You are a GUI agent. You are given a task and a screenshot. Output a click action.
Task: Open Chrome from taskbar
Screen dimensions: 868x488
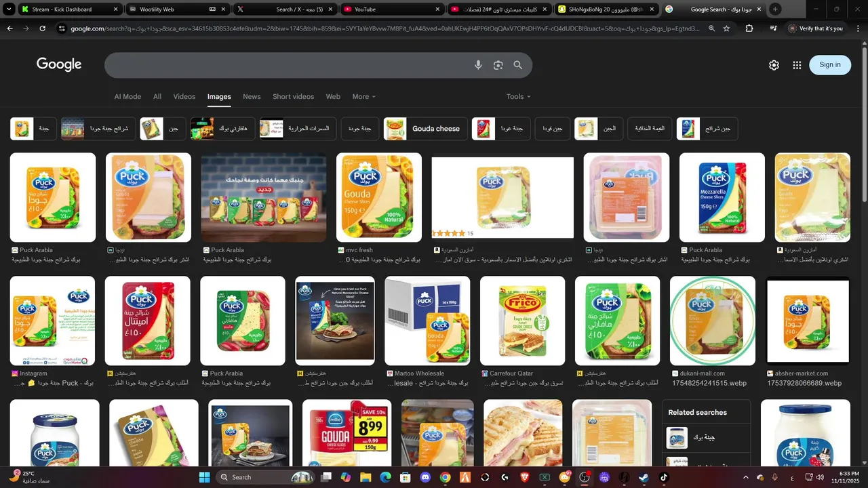[445, 477]
